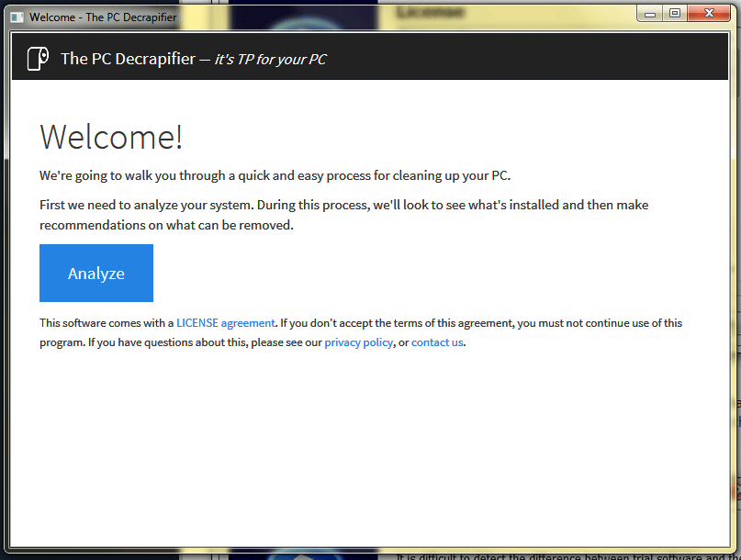
Task: Click the 'Welcome - The PC Decrapifier' window title
Action: (x=103, y=17)
